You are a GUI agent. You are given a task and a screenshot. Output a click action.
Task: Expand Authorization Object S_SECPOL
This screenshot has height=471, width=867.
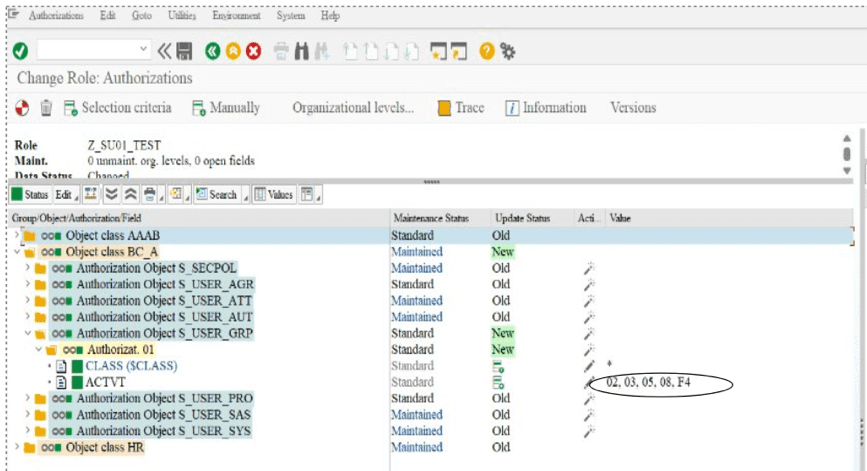pos(28,268)
